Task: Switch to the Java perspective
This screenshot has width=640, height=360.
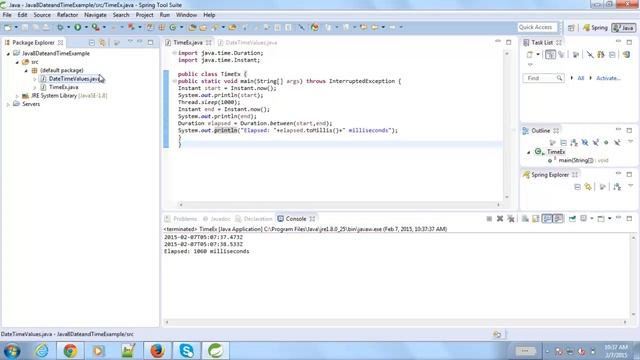Action: (623, 27)
